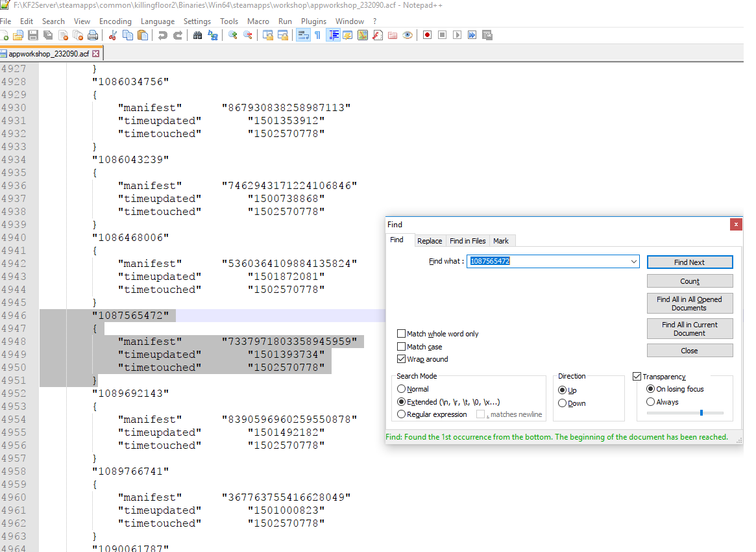Save the file with the floppy icon
This screenshot has height=552, width=756.
[x=33, y=35]
